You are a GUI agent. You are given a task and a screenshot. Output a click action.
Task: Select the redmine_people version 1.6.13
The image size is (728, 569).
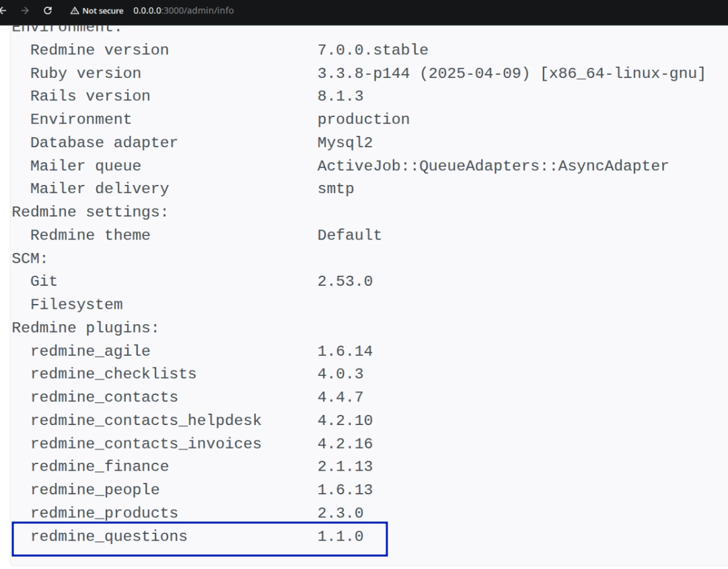click(x=345, y=489)
